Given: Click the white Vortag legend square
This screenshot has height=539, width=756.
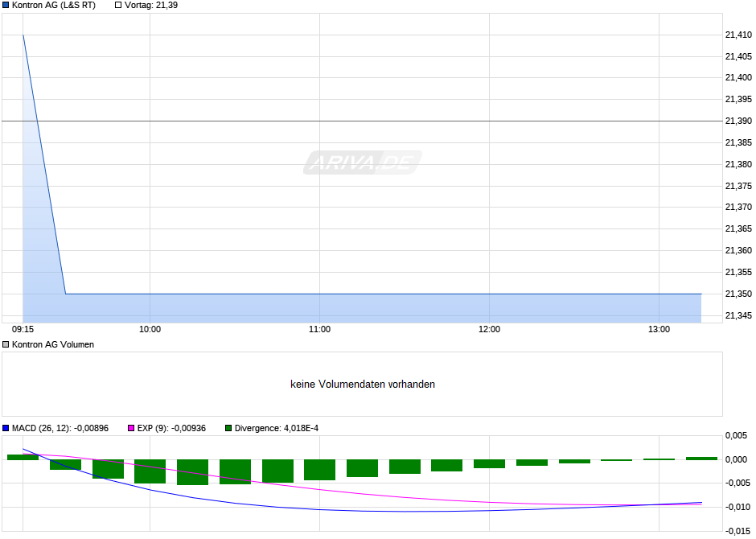Looking at the screenshot, I should [118, 6].
